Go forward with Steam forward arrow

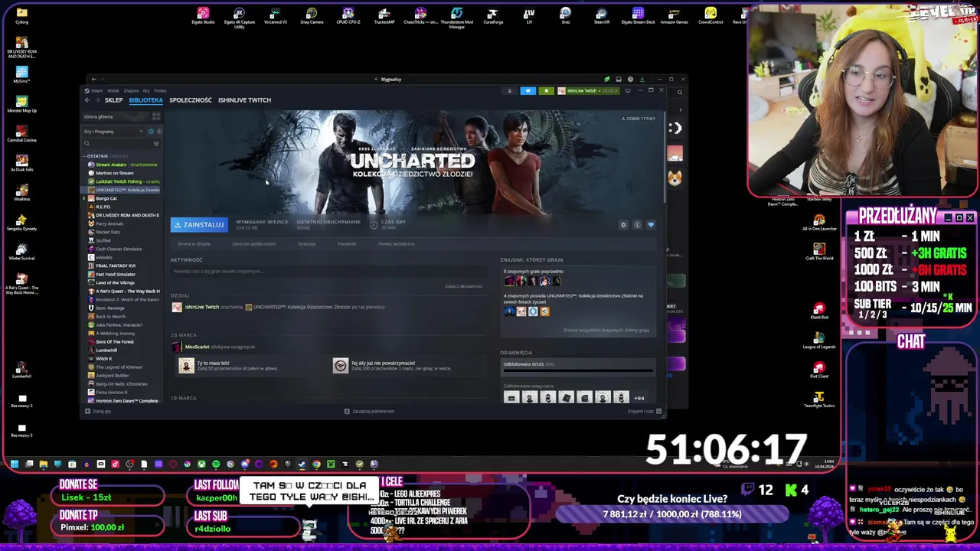point(97,100)
